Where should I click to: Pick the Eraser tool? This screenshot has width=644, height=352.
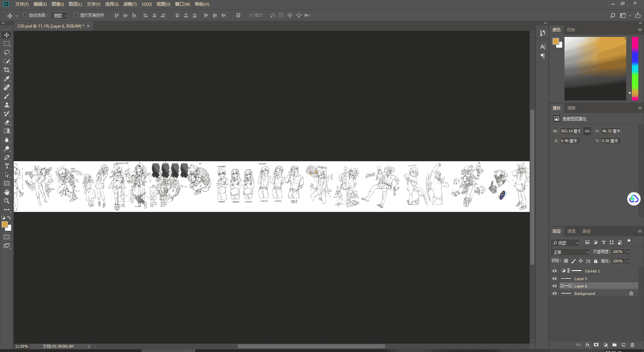click(7, 122)
